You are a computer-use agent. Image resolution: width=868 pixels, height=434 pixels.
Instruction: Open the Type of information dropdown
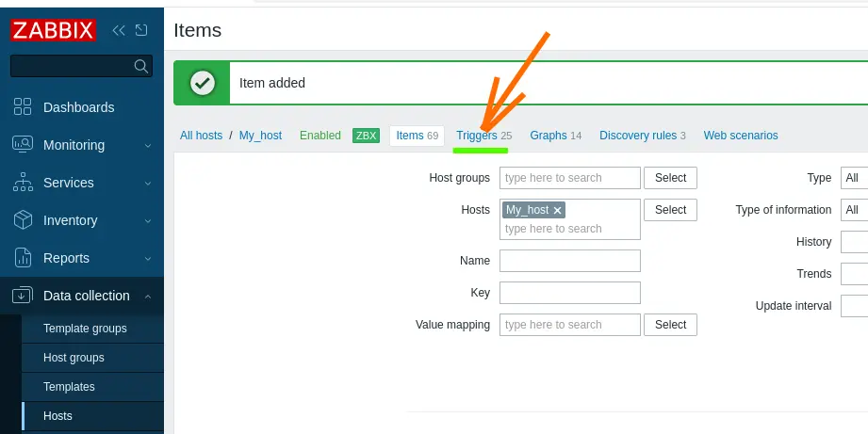pyautogui.click(x=854, y=210)
